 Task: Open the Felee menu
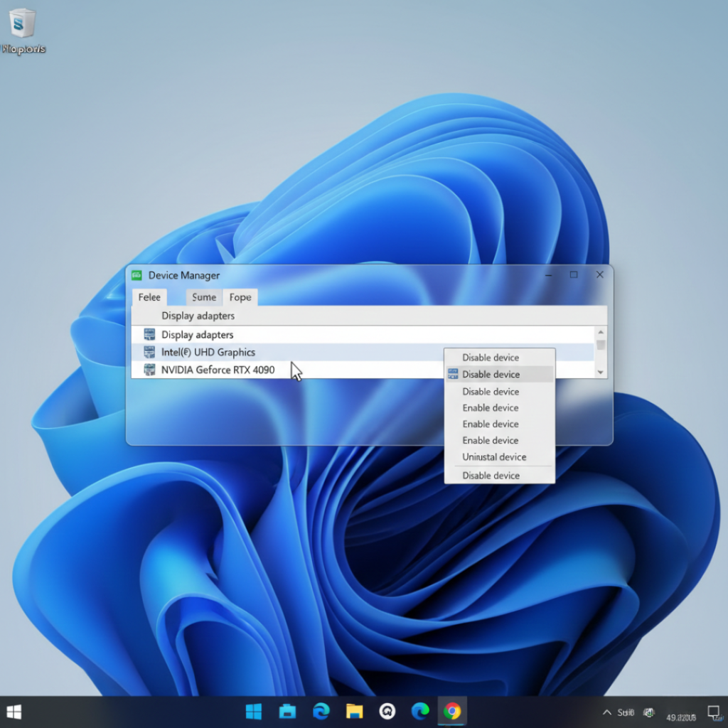(x=149, y=297)
